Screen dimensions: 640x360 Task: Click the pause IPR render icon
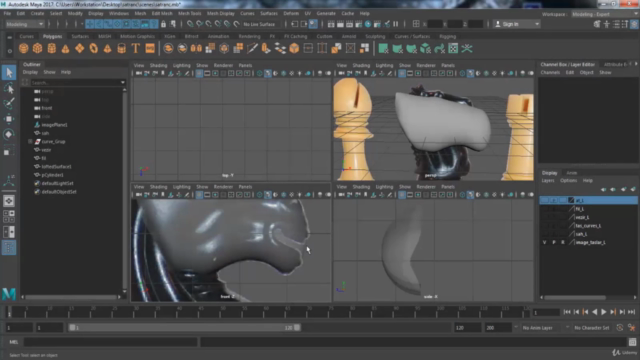pyautogui.click(x=396, y=24)
